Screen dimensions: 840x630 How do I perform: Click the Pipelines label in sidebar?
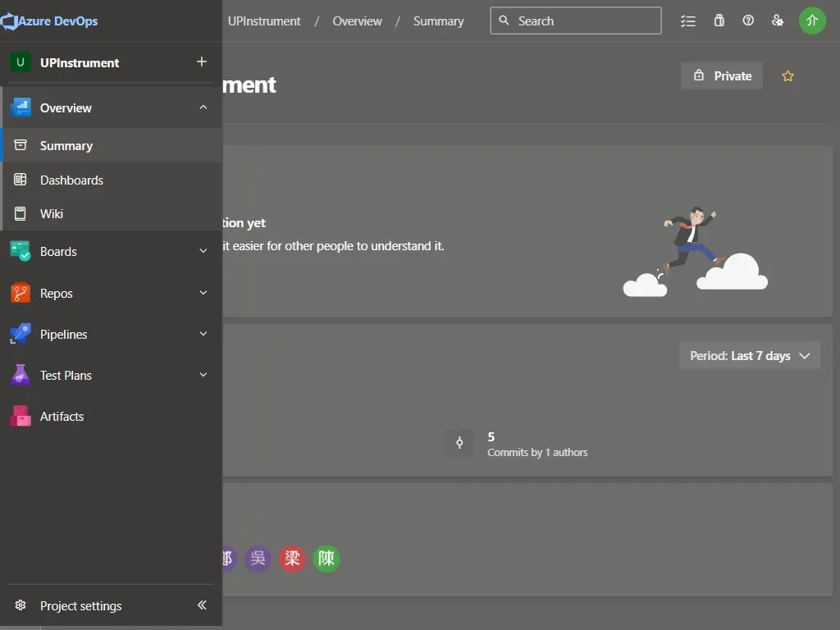point(64,335)
